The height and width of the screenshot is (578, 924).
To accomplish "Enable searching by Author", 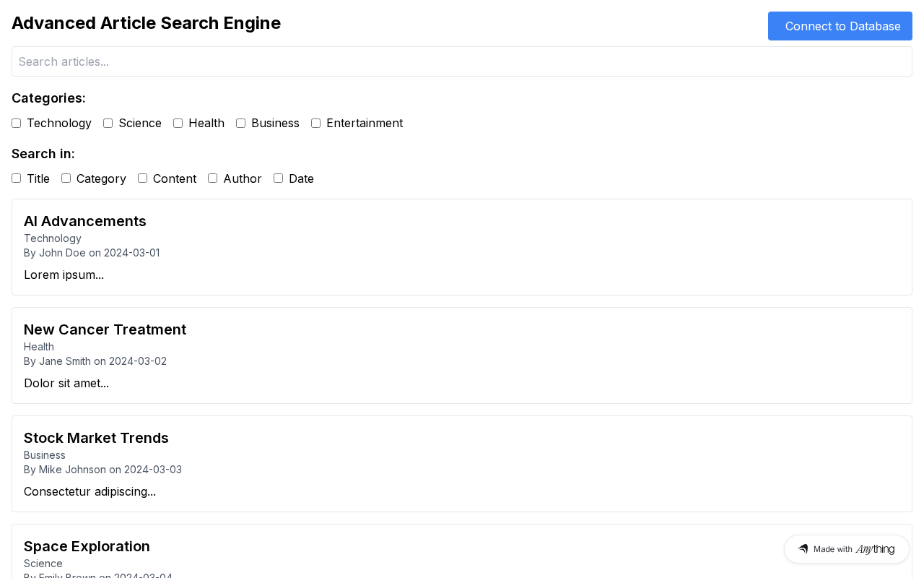I will [213, 178].
